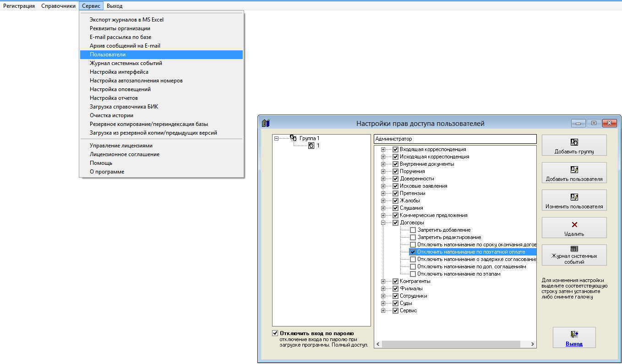Image resolution: width=622 pixels, height=364 pixels.
Task: Choose Экспорт журналов в MS Excel
Action: coord(161,20)
